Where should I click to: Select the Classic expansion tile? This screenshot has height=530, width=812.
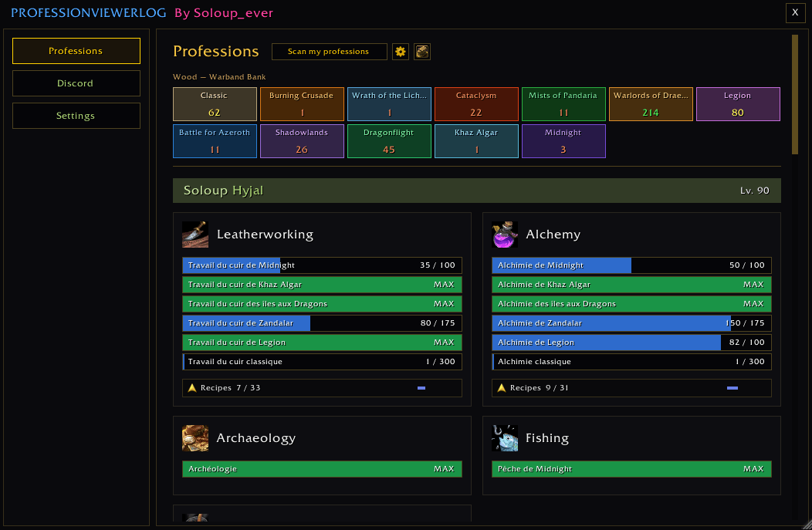[215, 104]
